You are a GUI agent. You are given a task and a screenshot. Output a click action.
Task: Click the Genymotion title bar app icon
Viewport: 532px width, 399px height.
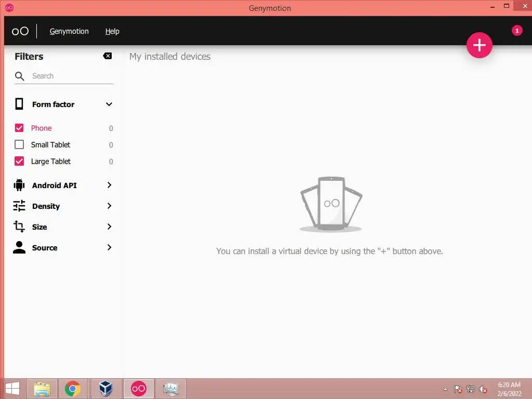click(9, 7)
